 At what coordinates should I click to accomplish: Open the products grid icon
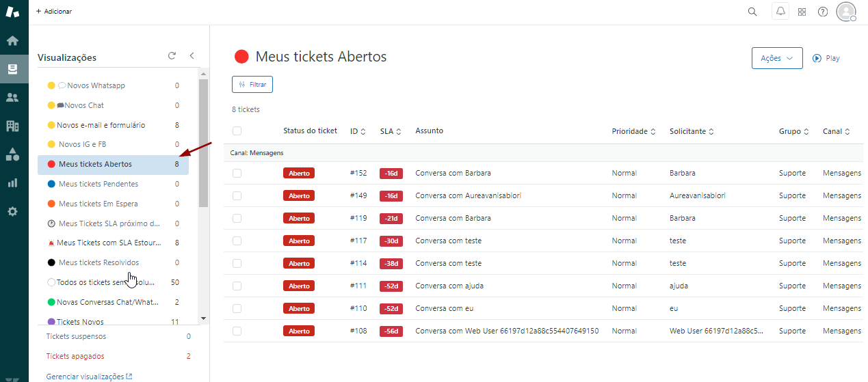click(x=802, y=12)
